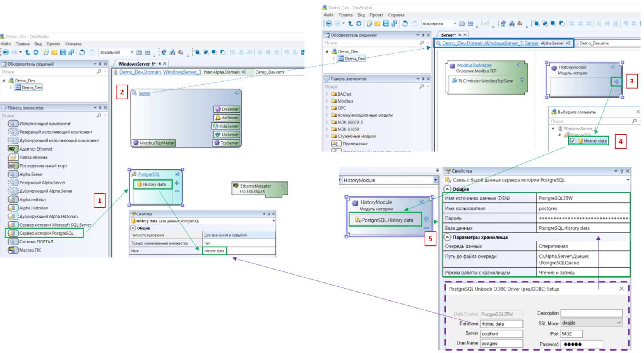The width and height of the screenshot is (644, 353).
Task: Open the Проект menu in the left DevStudio window
Action: click(53, 44)
